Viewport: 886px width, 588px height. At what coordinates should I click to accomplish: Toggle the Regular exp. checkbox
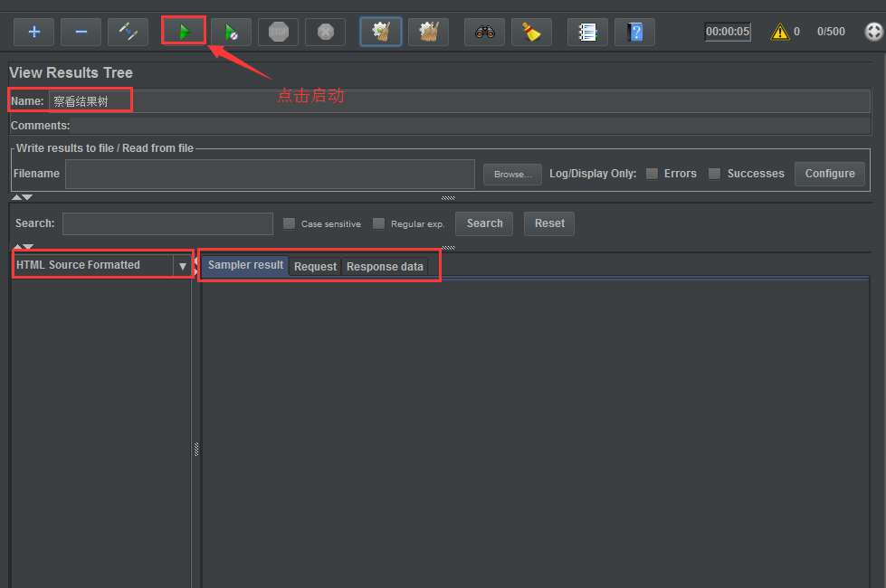tap(378, 223)
